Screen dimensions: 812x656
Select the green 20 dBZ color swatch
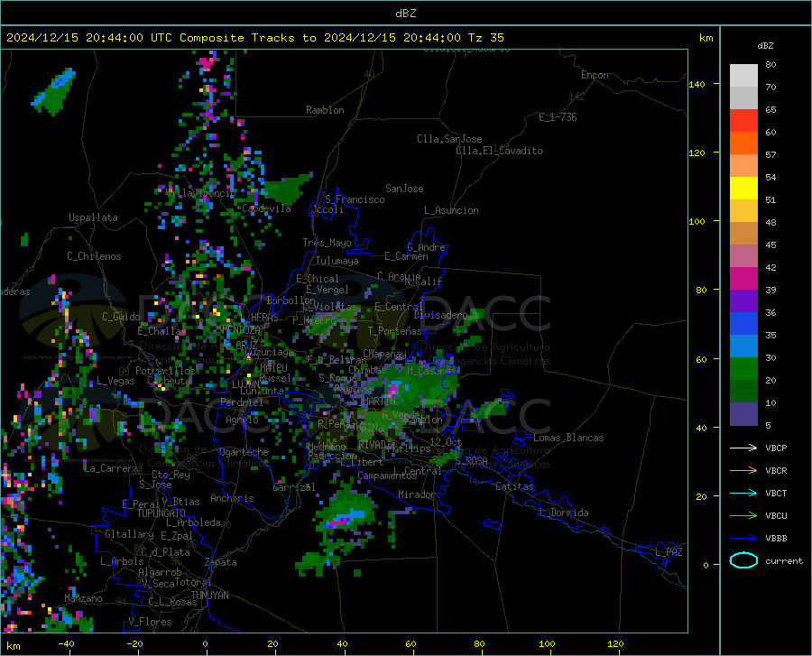click(743, 369)
